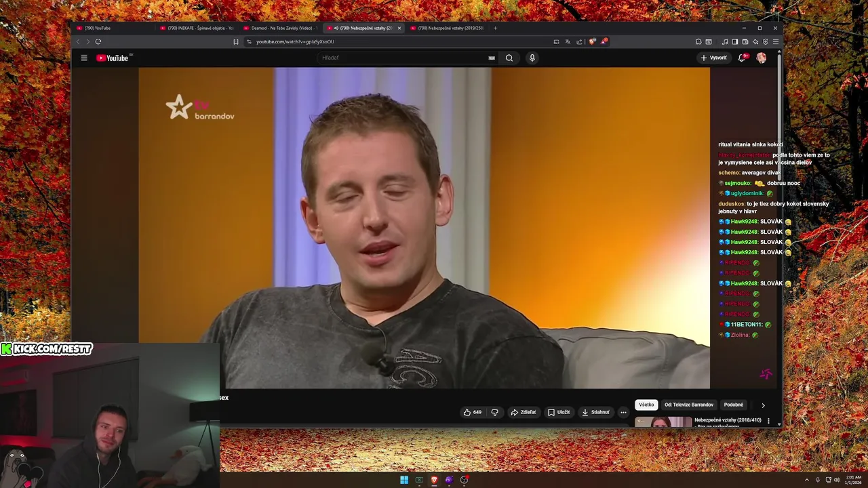Image resolution: width=868 pixels, height=488 pixels.
Task: Click the Brave Shields lion icon
Action: click(592, 41)
